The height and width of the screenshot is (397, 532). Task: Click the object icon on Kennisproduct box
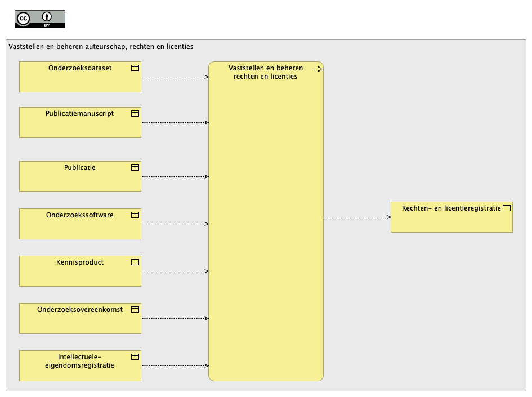click(135, 262)
